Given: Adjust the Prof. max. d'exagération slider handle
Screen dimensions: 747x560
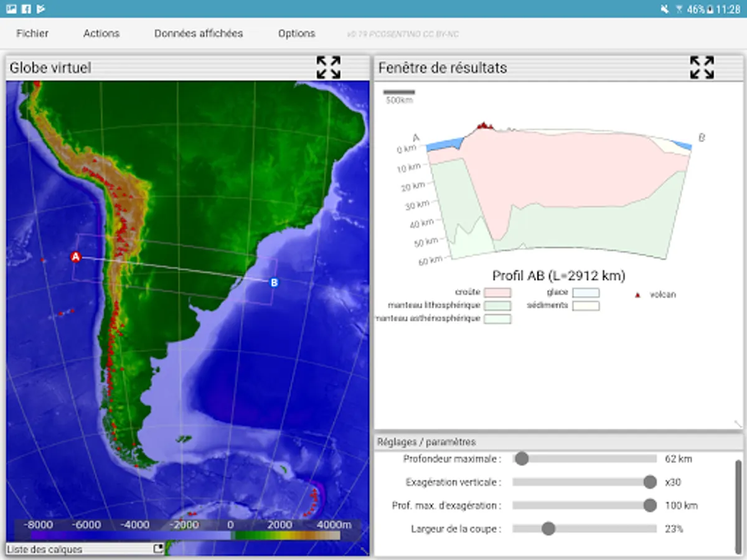Looking at the screenshot, I should coord(650,505).
